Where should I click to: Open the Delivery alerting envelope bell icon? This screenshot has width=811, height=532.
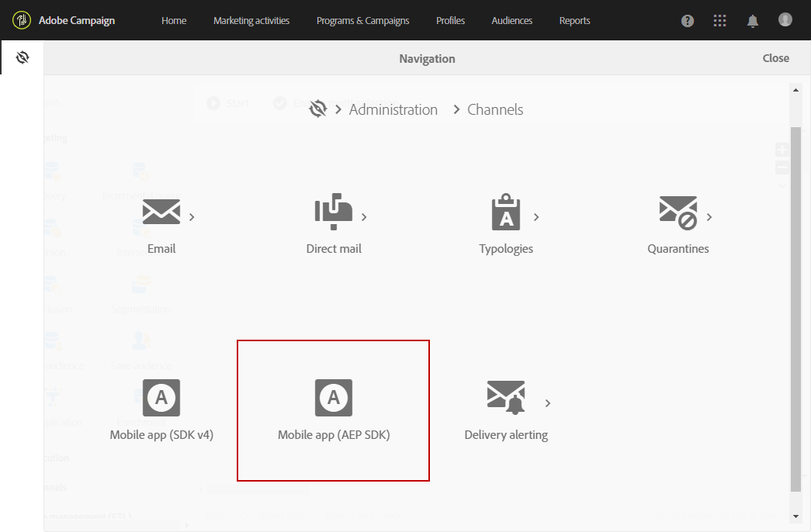pyautogui.click(x=506, y=398)
